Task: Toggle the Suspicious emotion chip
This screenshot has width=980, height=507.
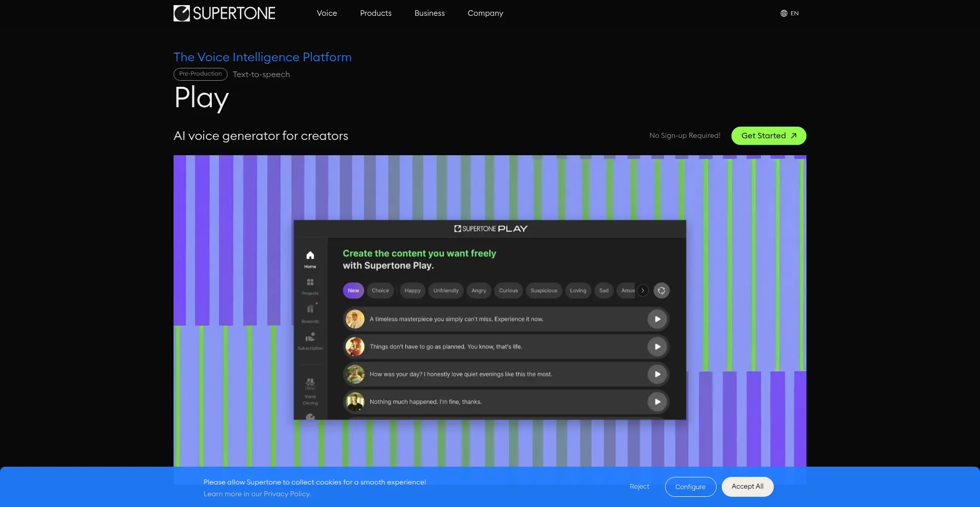Action: point(544,291)
